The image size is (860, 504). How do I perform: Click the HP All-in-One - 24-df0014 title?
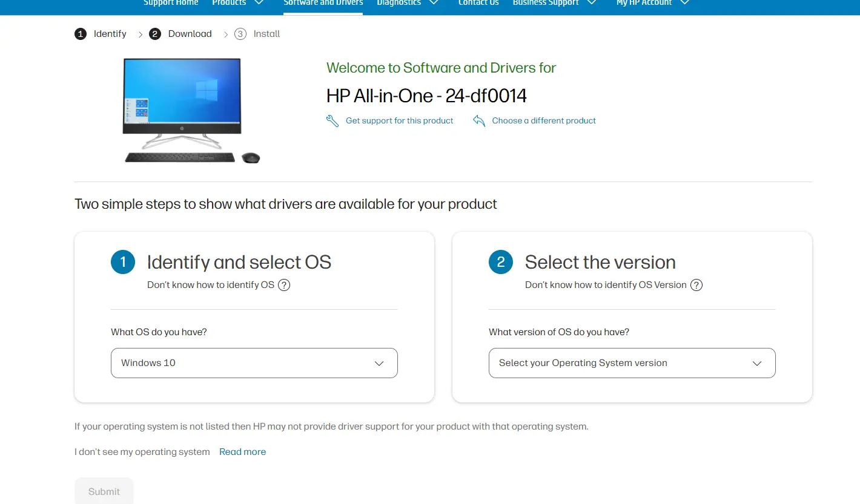tap(426, 96)
